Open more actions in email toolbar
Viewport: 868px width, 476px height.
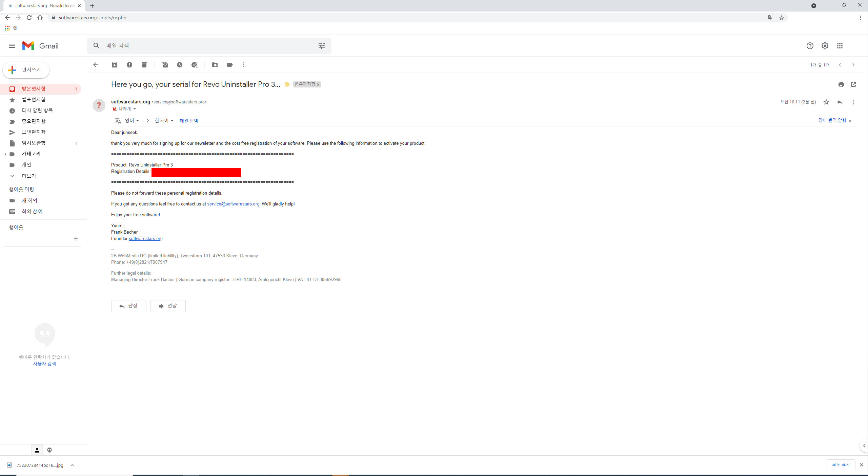pos(243,65)
